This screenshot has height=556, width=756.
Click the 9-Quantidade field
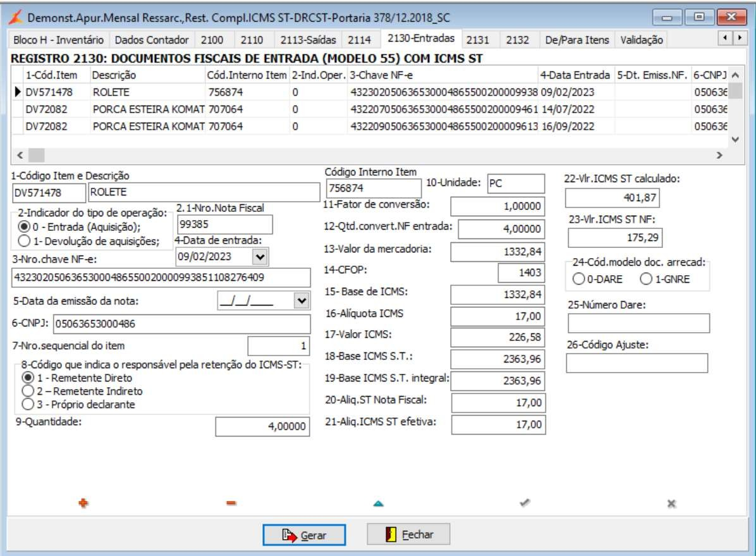[x=262, y=427]
